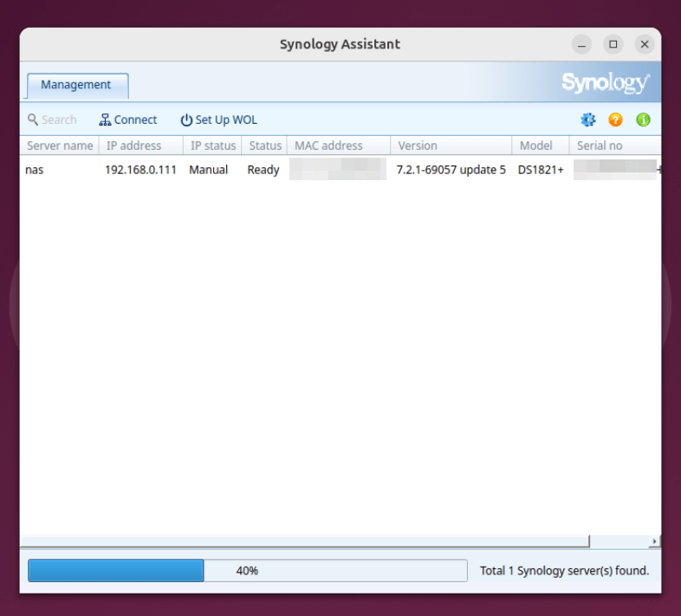Viewport: 681px width, 616px height.
Task: Click the Serial no column header
Action: coord(615,146)
